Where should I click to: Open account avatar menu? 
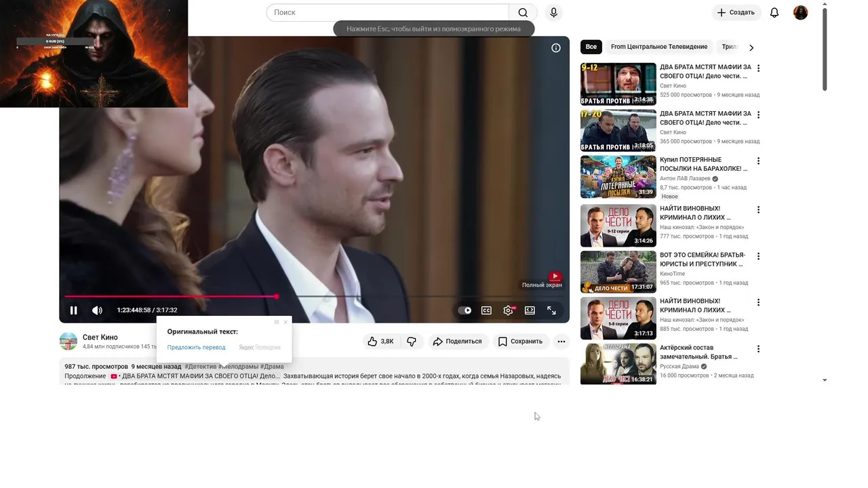click(x=801, y=12)
